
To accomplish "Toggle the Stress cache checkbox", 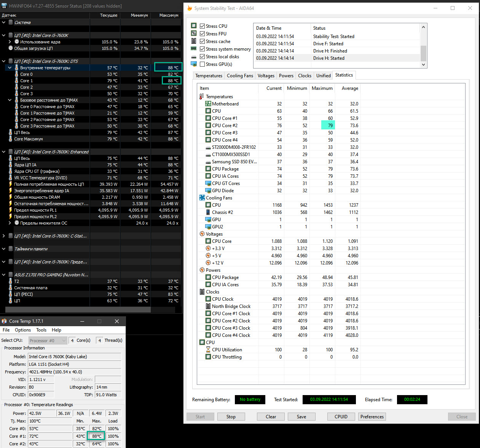I will click(203, 41).
